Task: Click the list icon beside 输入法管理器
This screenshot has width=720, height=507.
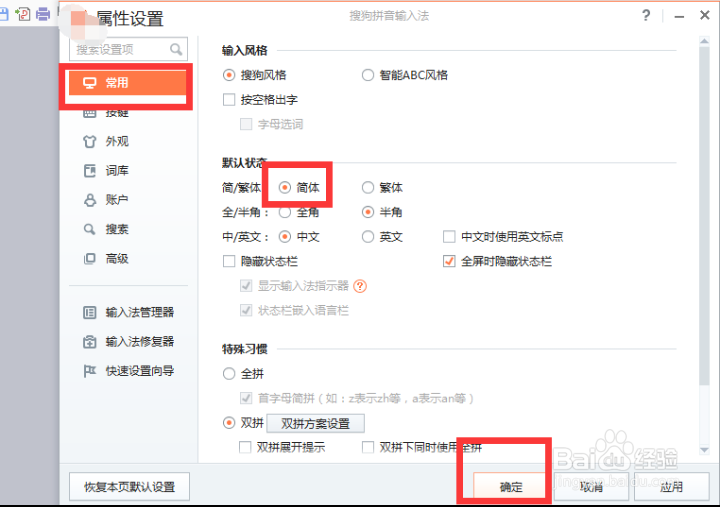Action: point(90,313)
